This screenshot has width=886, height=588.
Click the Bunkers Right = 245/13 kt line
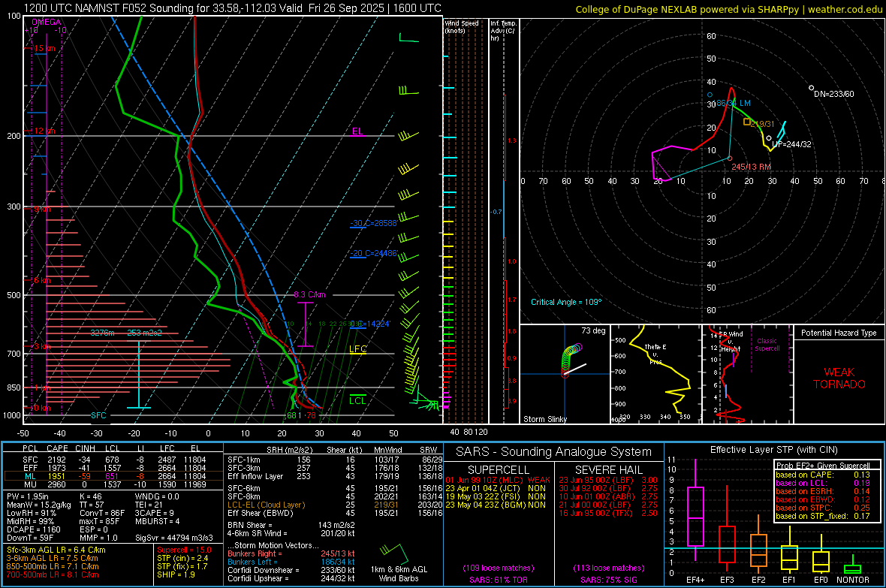tap(291, 553)
